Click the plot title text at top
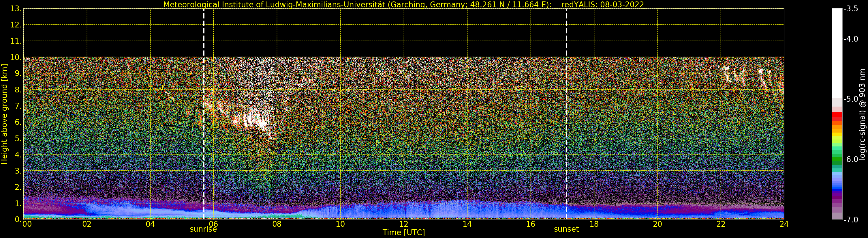Image resolution: width=868 pixels, height=238 pixels. 404,5
